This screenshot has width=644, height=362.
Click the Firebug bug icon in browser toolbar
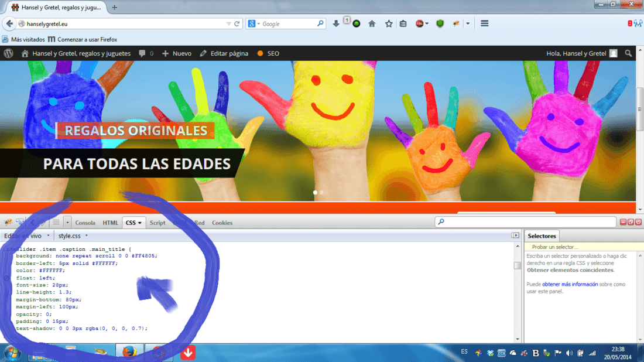[456, 24]
